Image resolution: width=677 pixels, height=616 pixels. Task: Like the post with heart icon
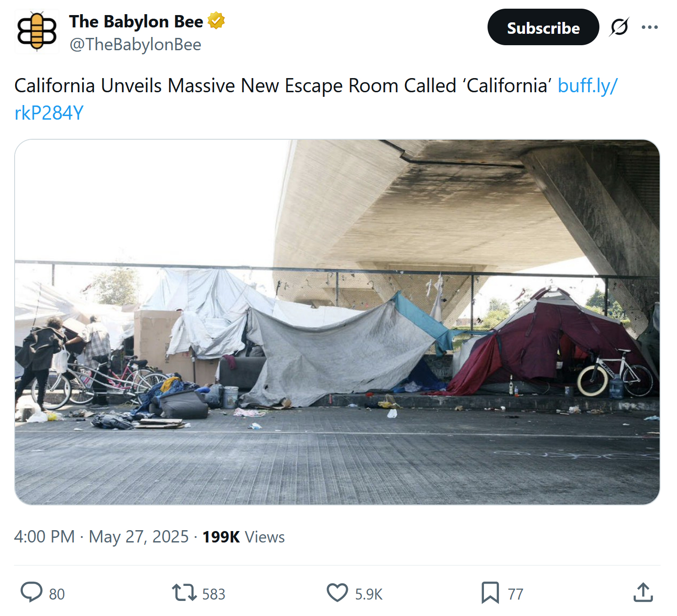337,593
